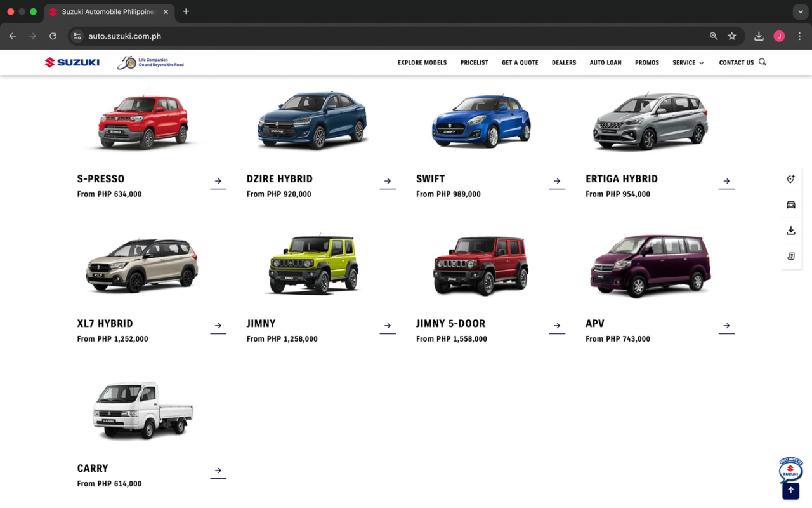Expand the Service dropdown menu
Viewport: 812px width, 508px height.
pos(688,63)
